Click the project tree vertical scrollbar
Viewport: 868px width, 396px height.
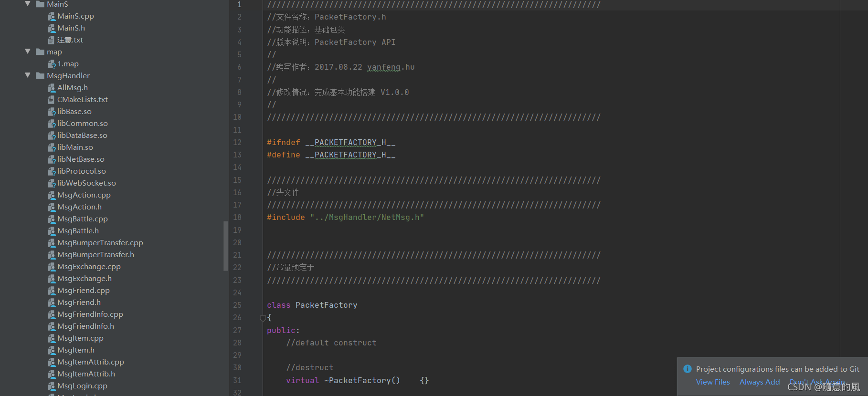click(x=226, y=246)
